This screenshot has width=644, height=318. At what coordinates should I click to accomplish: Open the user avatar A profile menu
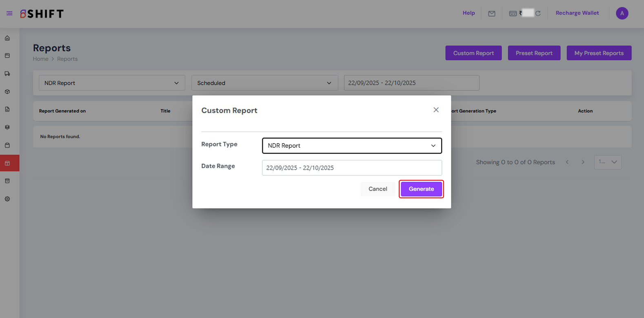tap(622, 13)
